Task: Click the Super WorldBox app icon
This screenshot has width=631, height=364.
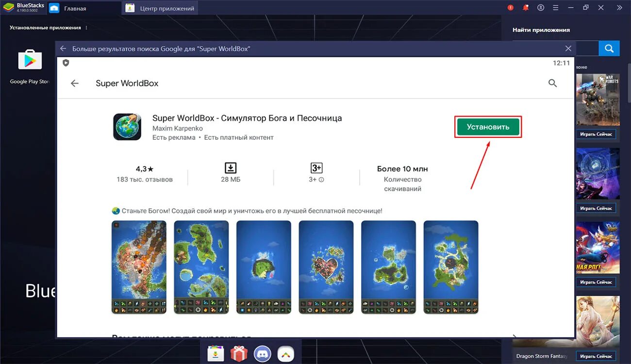Action: coord(127,127)
